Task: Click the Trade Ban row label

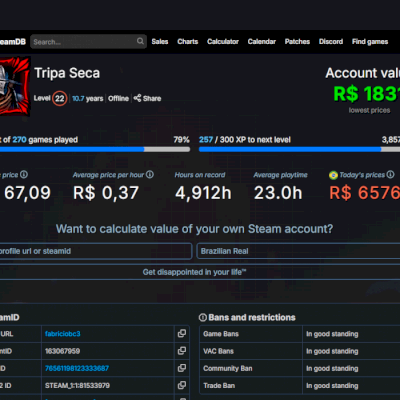Action: tap(219, 386)
